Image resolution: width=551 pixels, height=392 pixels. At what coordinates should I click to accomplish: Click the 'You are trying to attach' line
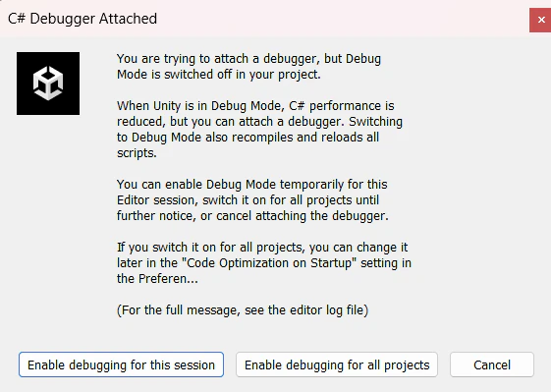click(248, 59)
